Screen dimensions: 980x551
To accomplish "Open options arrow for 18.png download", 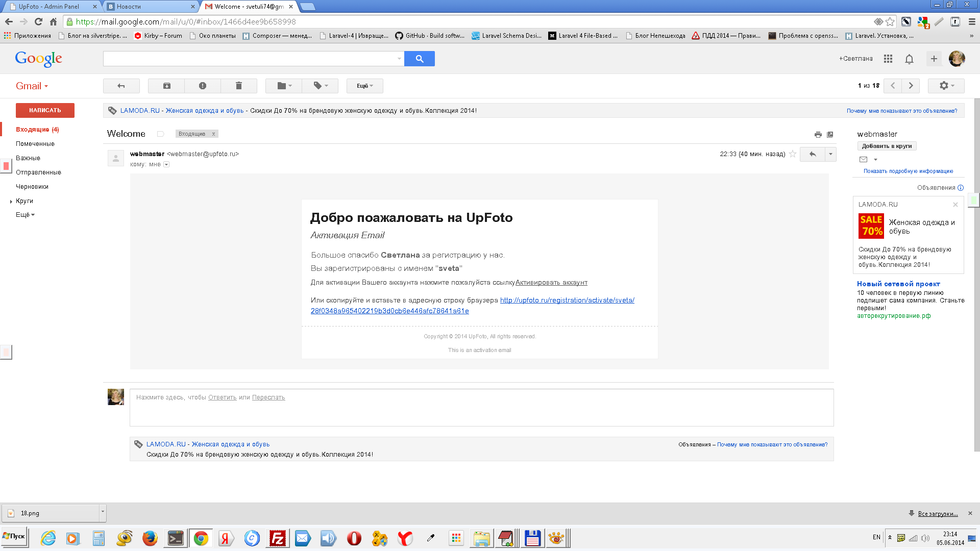I will click(103, 512).
